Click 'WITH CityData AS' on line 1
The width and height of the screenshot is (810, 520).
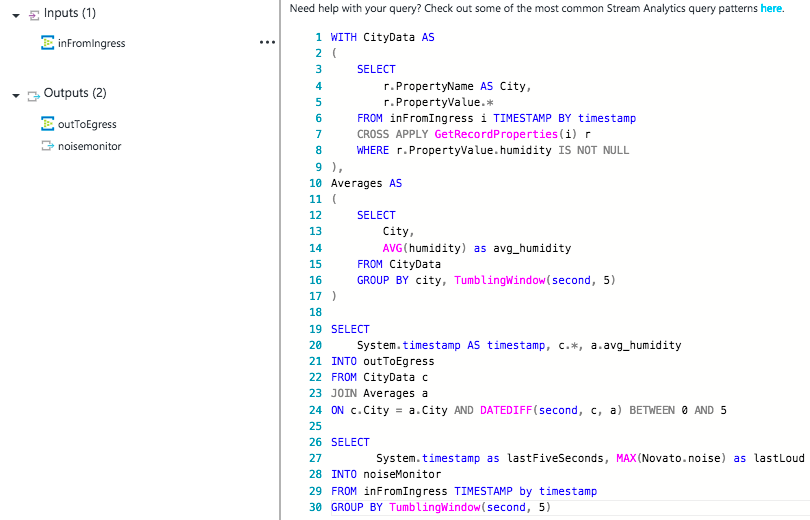[x=383, y=37]
